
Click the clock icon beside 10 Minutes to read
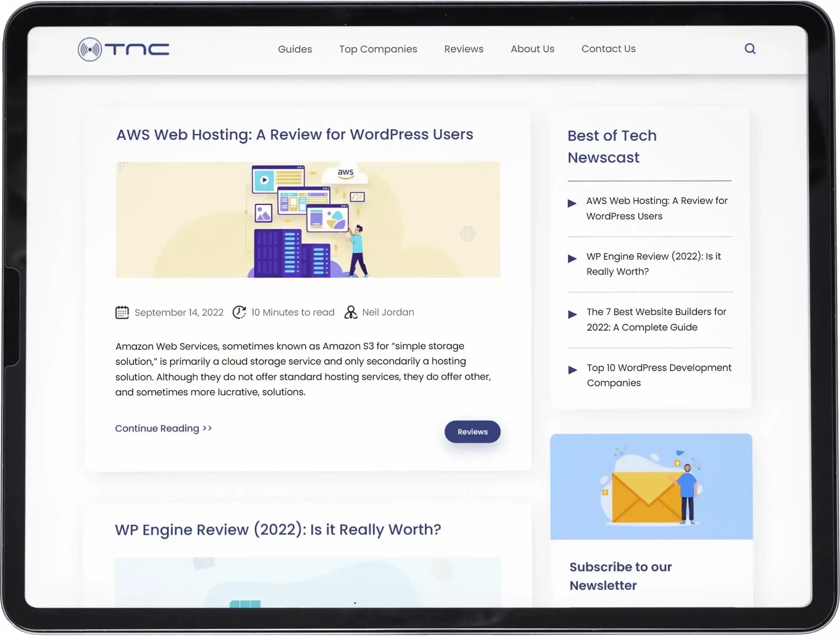pyautogui.click(x=239, y=312)
